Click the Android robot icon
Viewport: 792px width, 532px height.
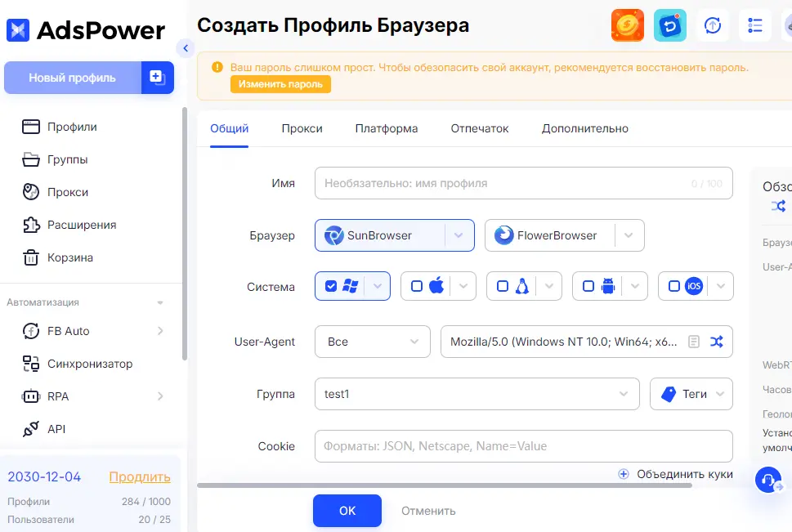pyautogui.click(x=608, y=286)
